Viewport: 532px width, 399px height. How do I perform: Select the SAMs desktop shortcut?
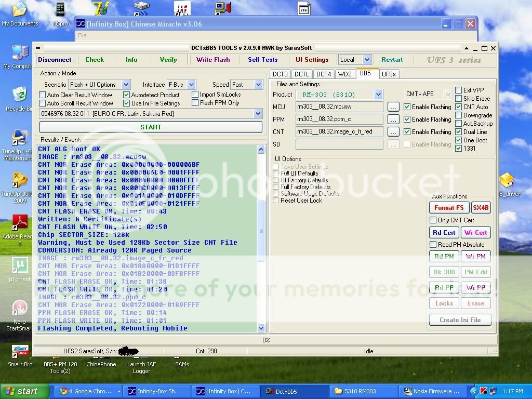click(182, 364)
